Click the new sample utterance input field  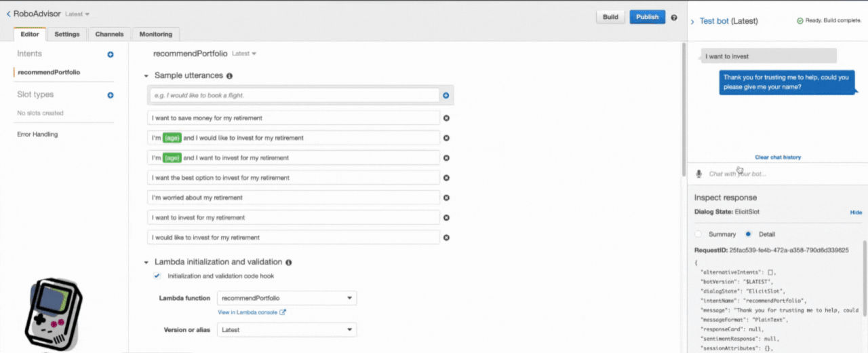click(294, 96)
